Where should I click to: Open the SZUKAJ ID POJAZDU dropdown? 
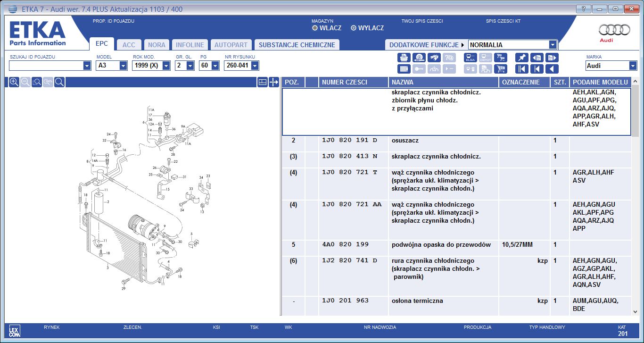(x=87, y=66)
